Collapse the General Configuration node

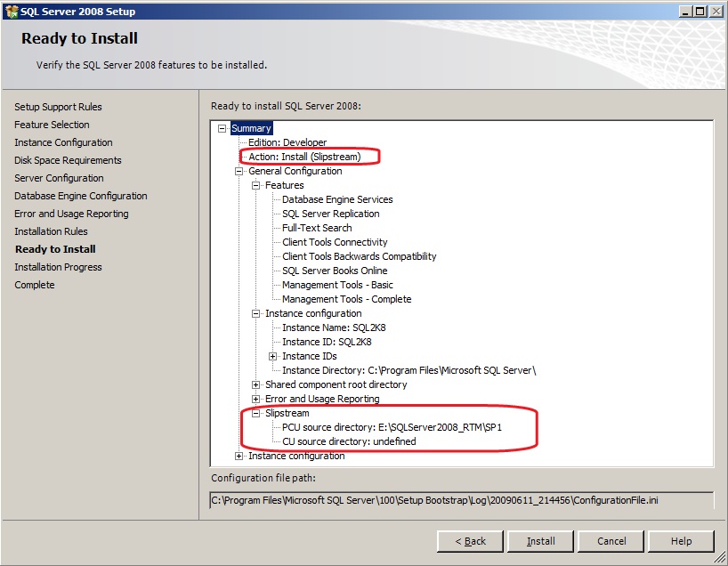239,171
